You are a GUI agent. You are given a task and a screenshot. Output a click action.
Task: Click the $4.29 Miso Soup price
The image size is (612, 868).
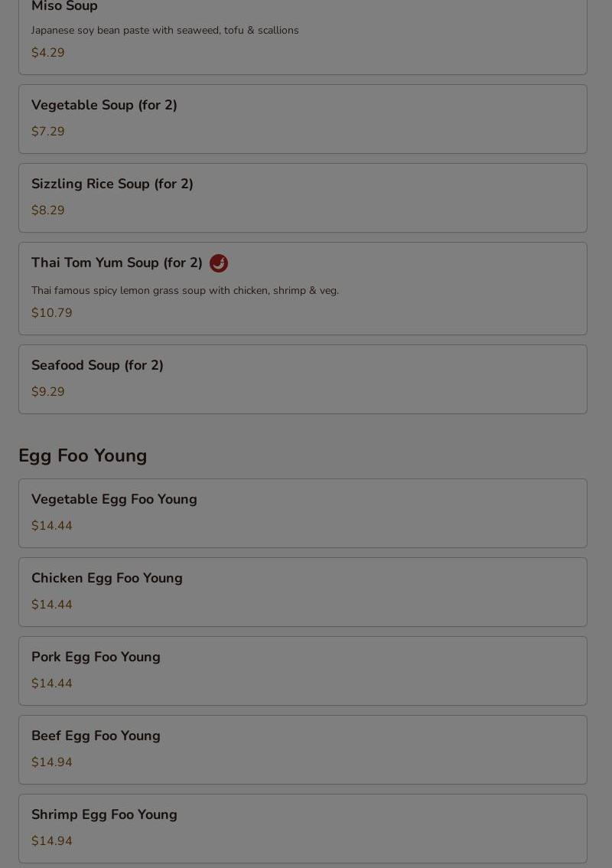click(x=48, y=53)
